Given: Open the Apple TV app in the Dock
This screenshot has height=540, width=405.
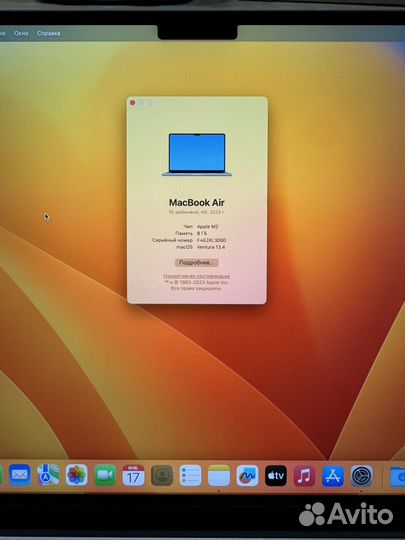Looking at the screenshot, I should (x=276, y=476).
